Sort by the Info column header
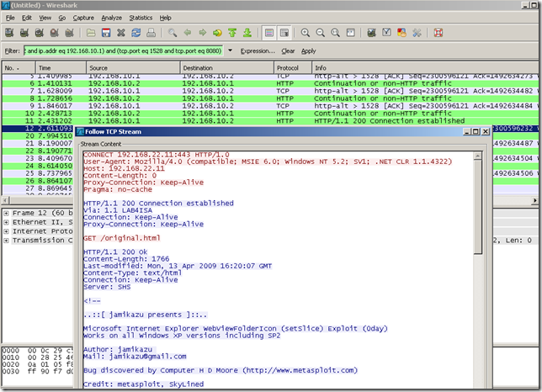 click(426, 67)
